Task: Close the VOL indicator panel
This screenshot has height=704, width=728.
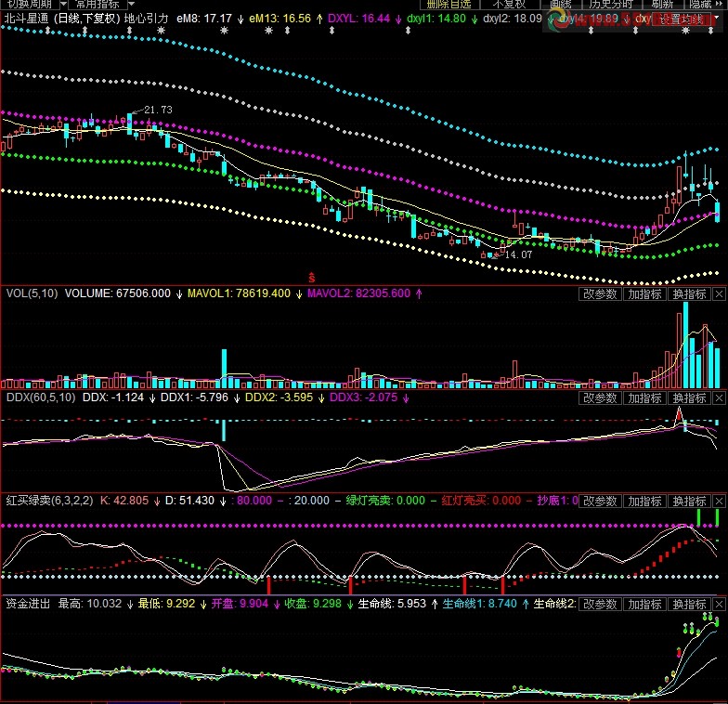Action: (x=719, y=293)
